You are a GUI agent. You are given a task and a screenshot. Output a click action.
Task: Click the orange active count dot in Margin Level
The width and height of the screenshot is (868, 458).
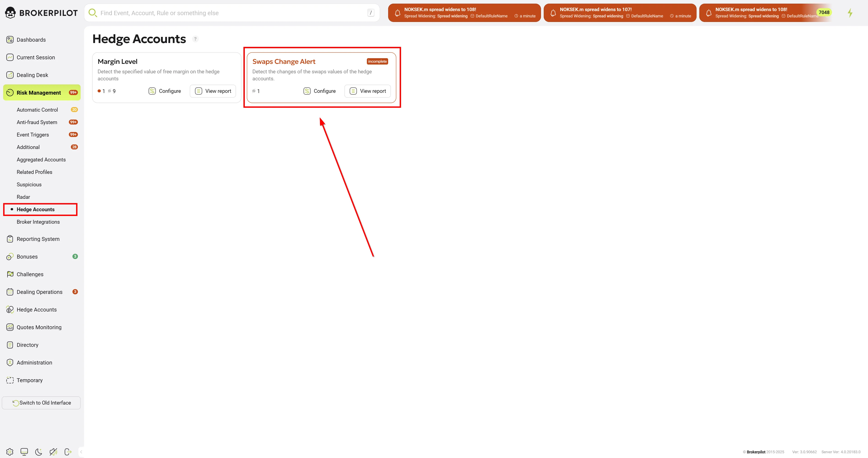[x=99, y=91]
